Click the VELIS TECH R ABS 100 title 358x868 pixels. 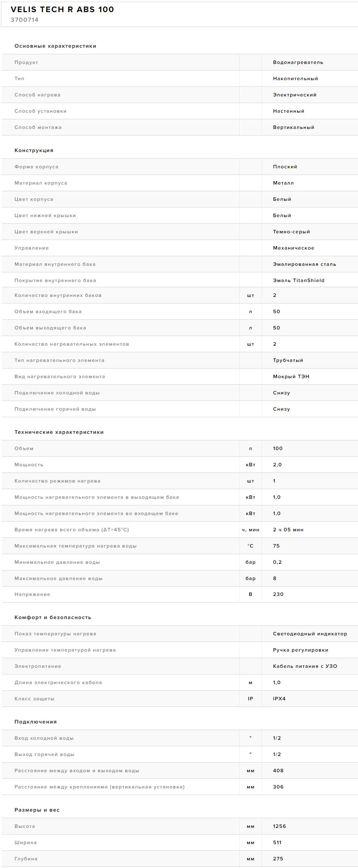[62, 10]
